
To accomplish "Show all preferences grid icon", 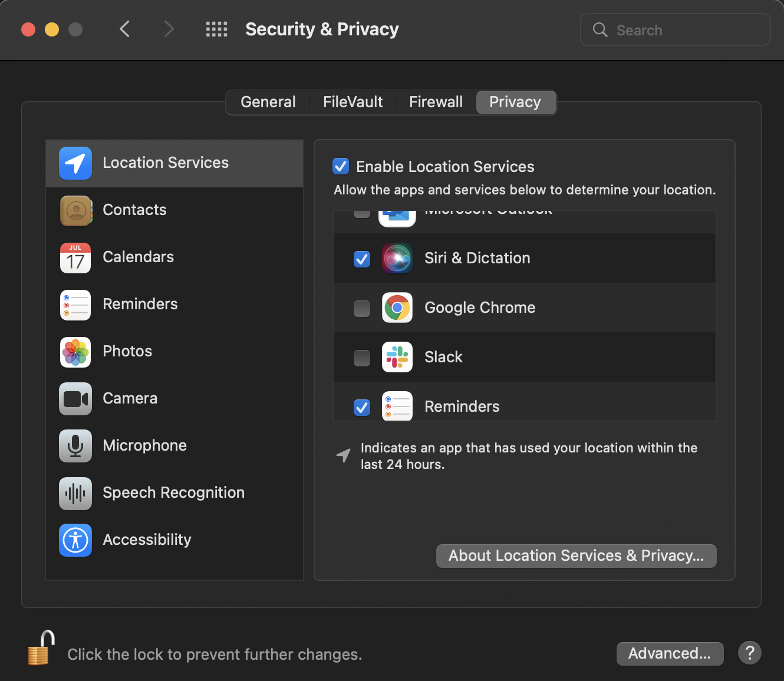I will [x=216, y=29].
